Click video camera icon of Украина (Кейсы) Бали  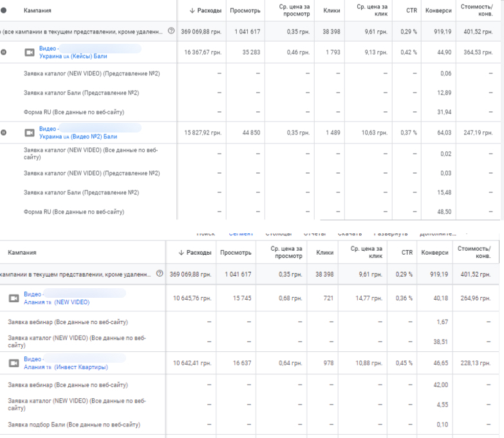pyautogui.click(x=30, y=52)
